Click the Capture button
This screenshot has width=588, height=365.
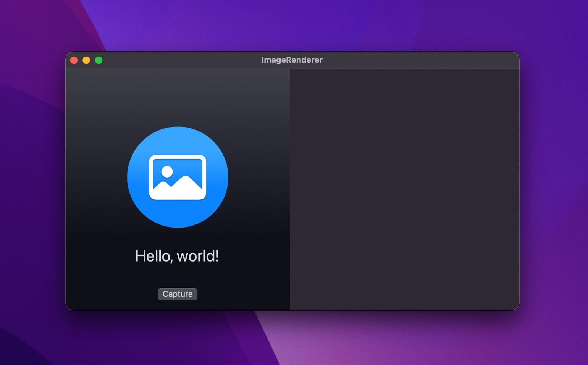[x=178, y=294]
